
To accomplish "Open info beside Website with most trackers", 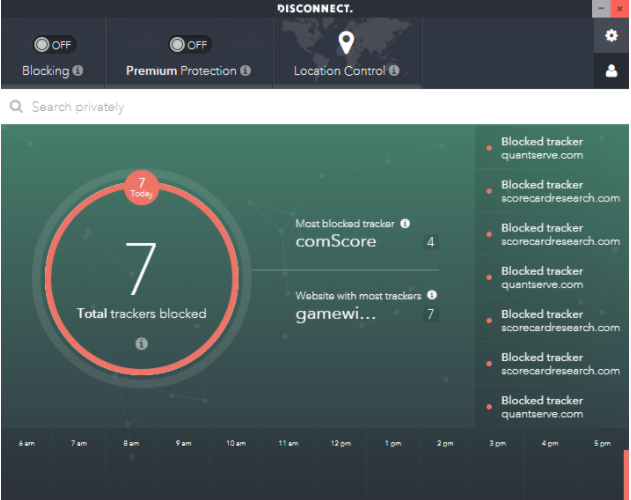I will pos(432,295).
